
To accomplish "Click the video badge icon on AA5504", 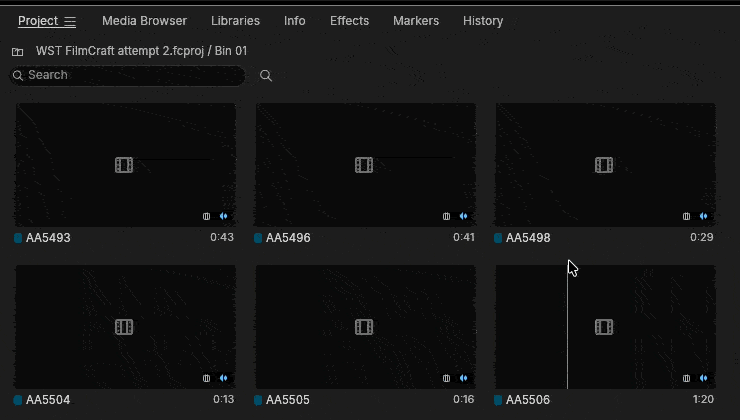I will (x=206, y=378).
